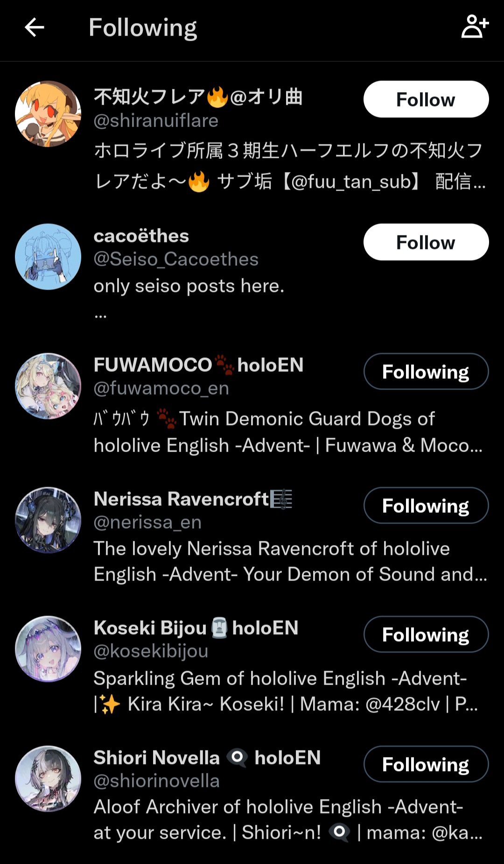View Nerissa Ravencroft's avatar

coord(48,520)
